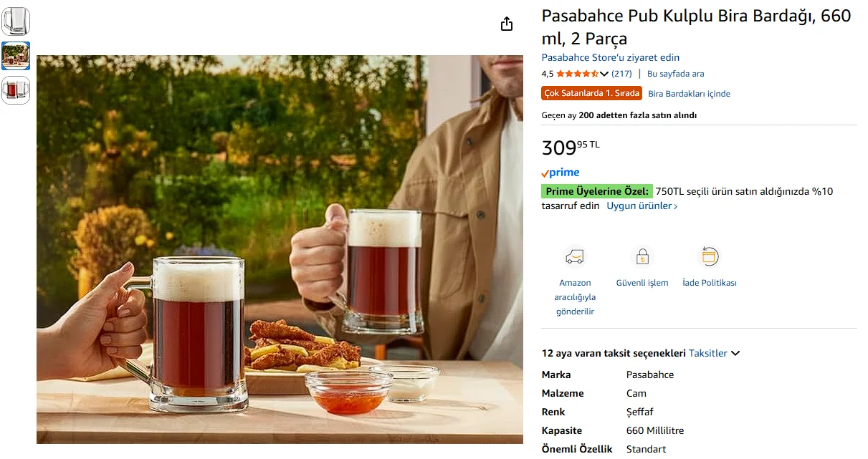Select the filled beer mug thumbnail

16,90
